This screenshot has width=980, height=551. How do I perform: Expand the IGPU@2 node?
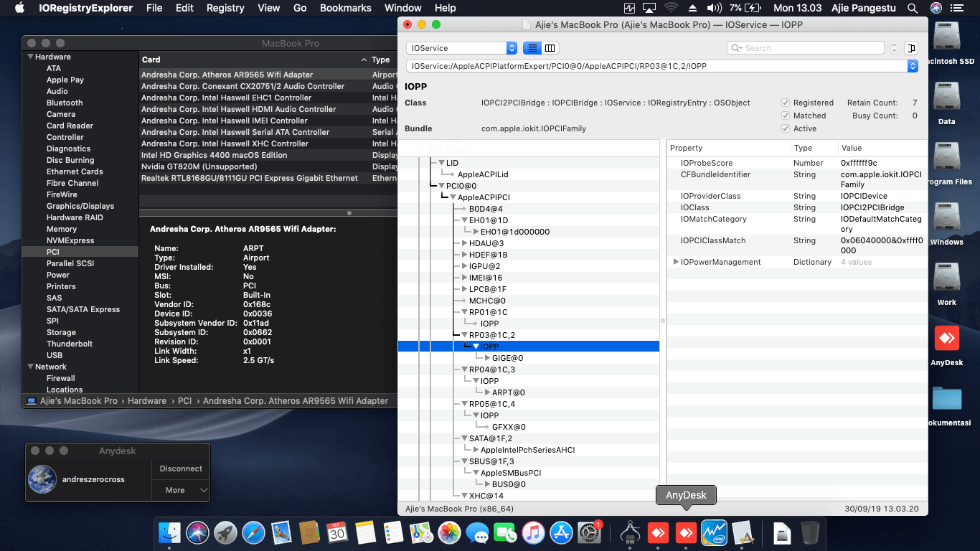pyautogui.click(x=465, y=266)
